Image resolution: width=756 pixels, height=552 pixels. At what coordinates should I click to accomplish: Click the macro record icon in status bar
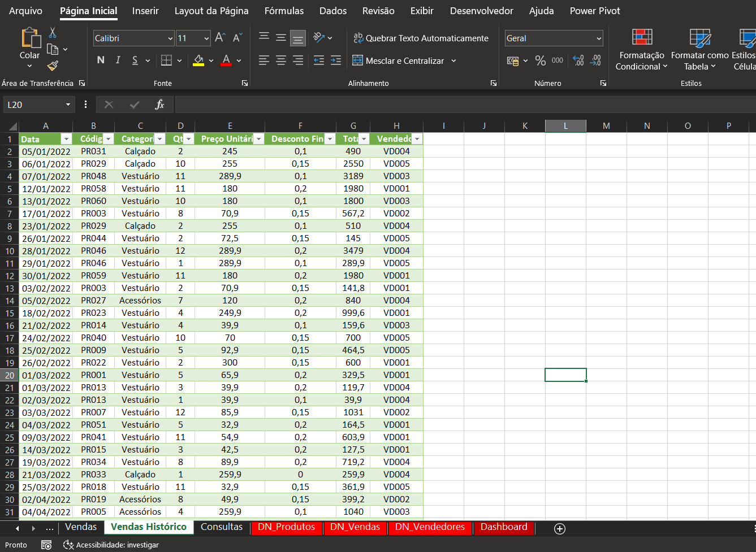point(46,545)
